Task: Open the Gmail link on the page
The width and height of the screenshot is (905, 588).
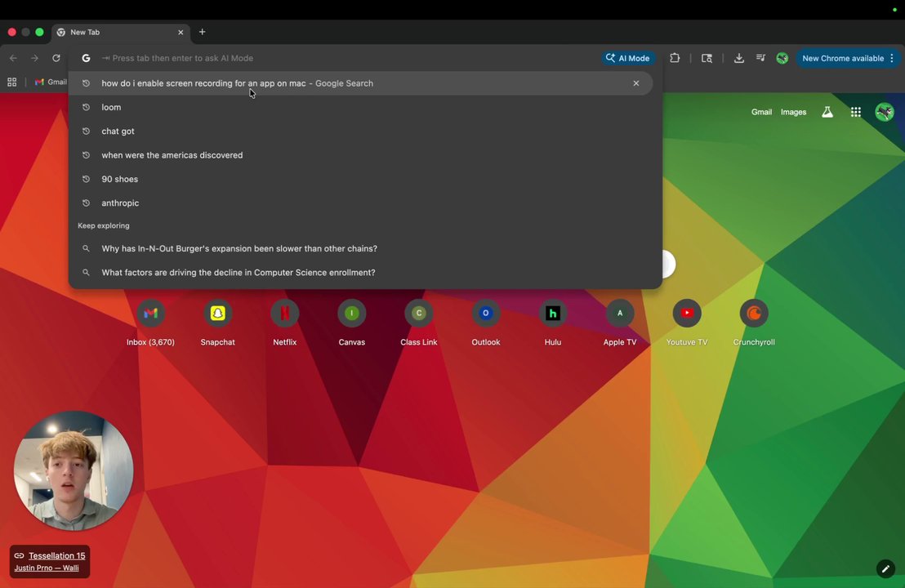Action: pyautogui.click(x=761, y=112)
